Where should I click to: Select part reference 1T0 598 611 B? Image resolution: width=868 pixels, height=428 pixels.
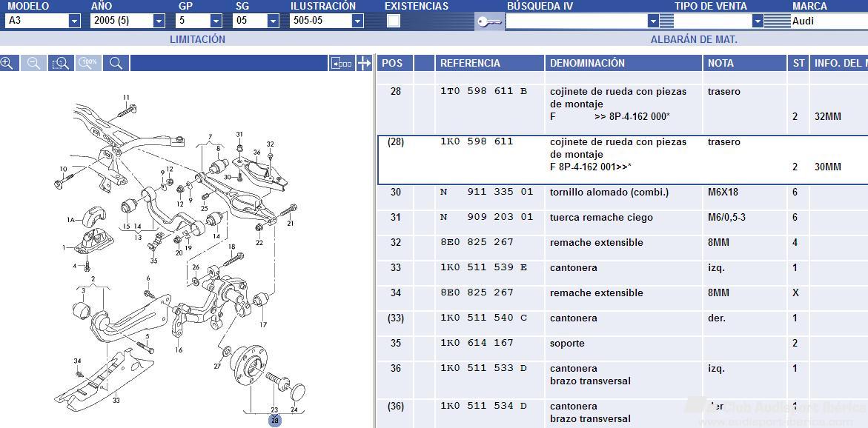pos(484,91)
